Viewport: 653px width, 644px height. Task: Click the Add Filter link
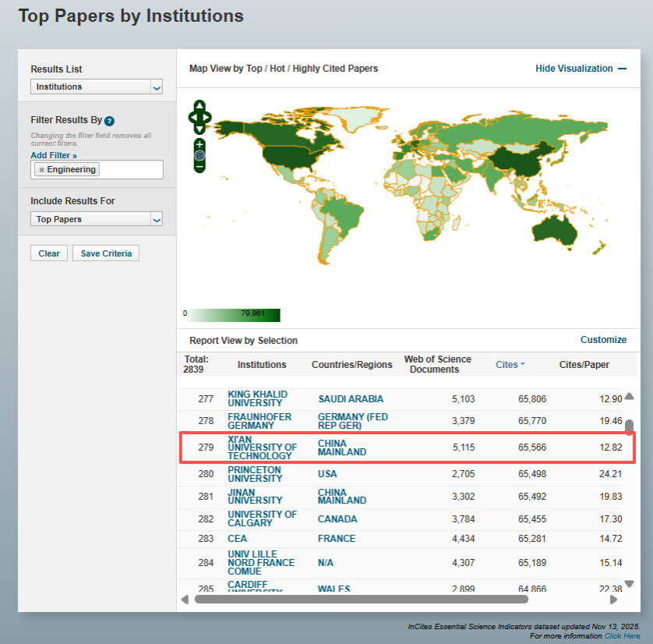pyautogui.click(x=54, y=156)
